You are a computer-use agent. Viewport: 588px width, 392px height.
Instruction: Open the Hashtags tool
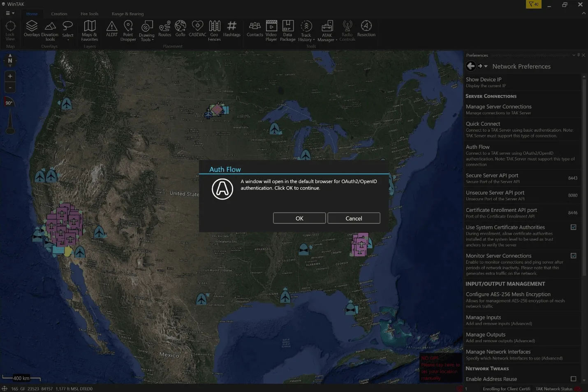tap(232, 29)
